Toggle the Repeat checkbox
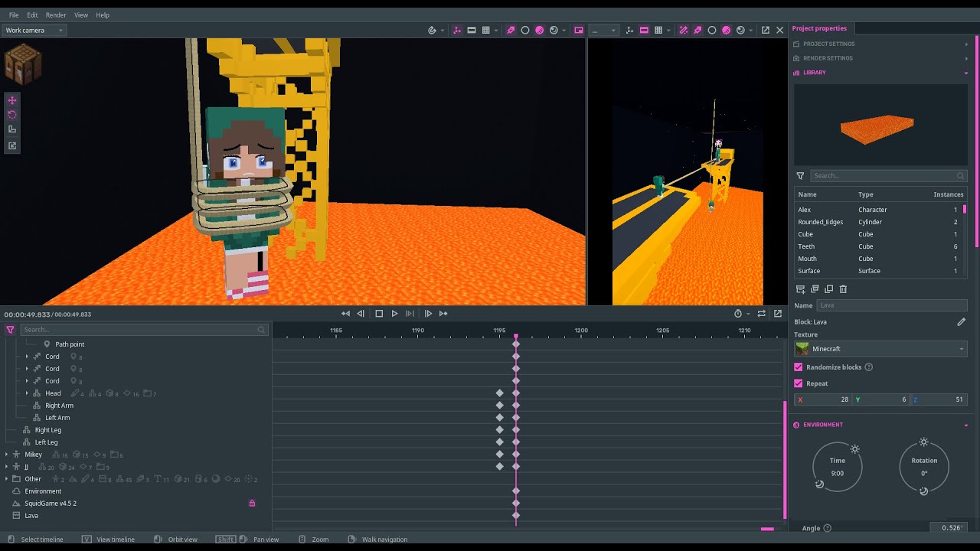 799,383
